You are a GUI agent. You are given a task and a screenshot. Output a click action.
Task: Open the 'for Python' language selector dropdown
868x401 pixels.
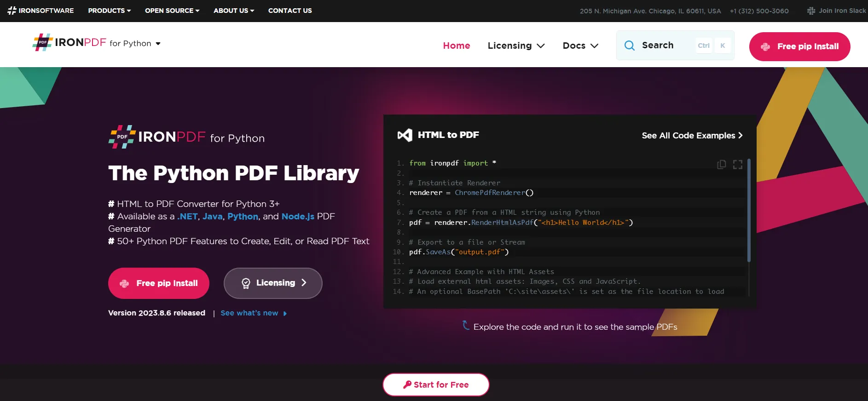135,43
